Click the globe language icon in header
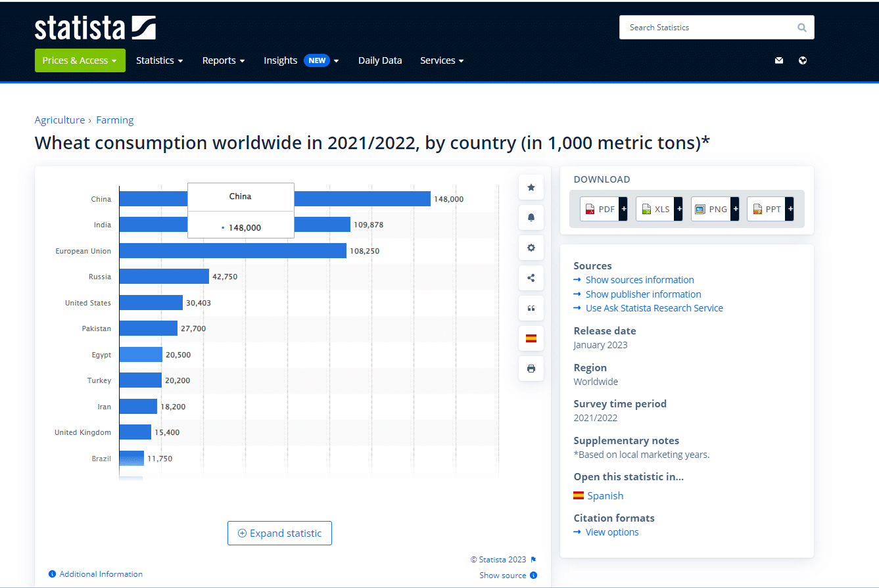The height and width of the screenshot is (588, 879). coord(803,60)
